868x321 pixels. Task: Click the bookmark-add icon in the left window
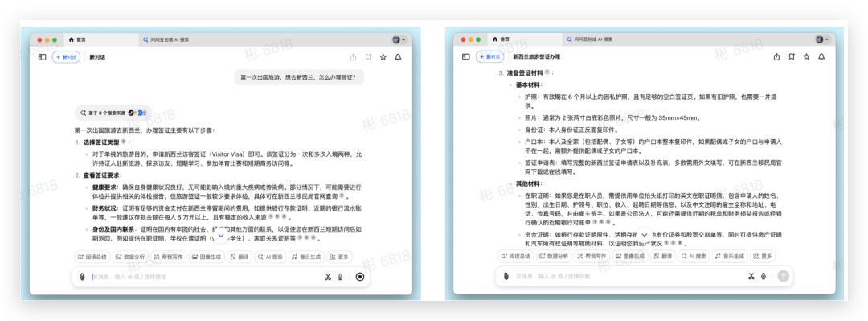pos(368,57)
